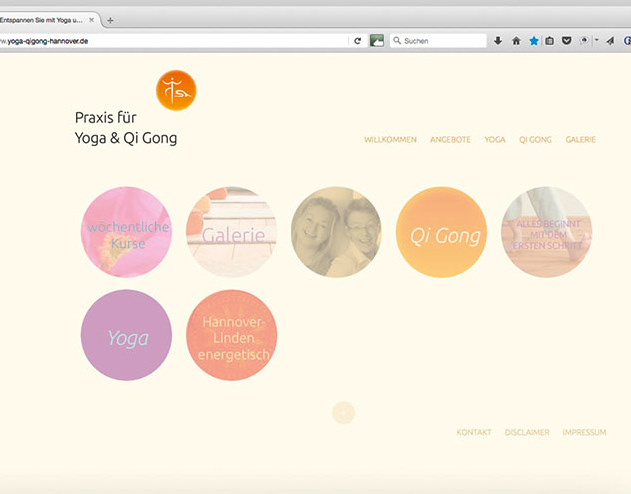This screenshot has height=494, width=631.
Task: Click the paper plane share icon
Action: click(610, 41)
